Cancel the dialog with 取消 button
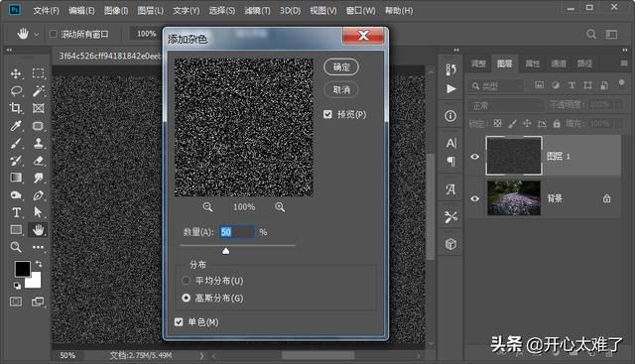The image size is (635, 364). (341, 90)
